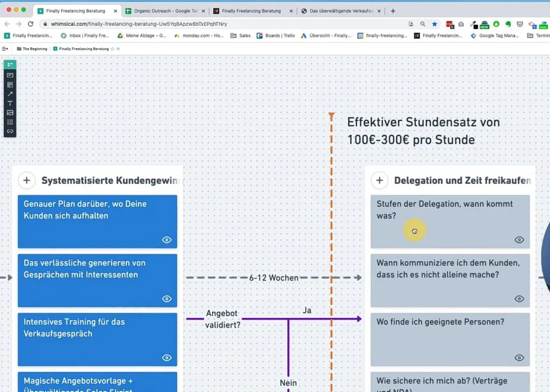Open Übersicht Finally bookmark
This screenshot has width=550, height=392.
tap(326, 35)
